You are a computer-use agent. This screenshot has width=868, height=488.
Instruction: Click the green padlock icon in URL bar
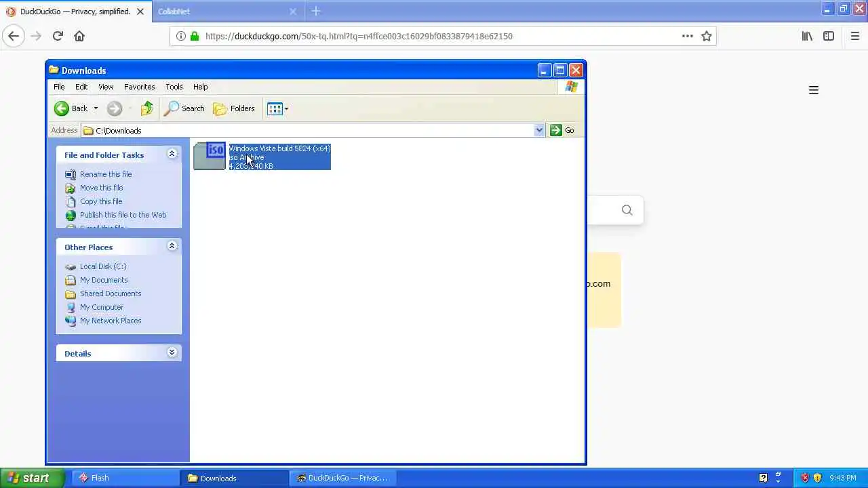tap(195, 36)
